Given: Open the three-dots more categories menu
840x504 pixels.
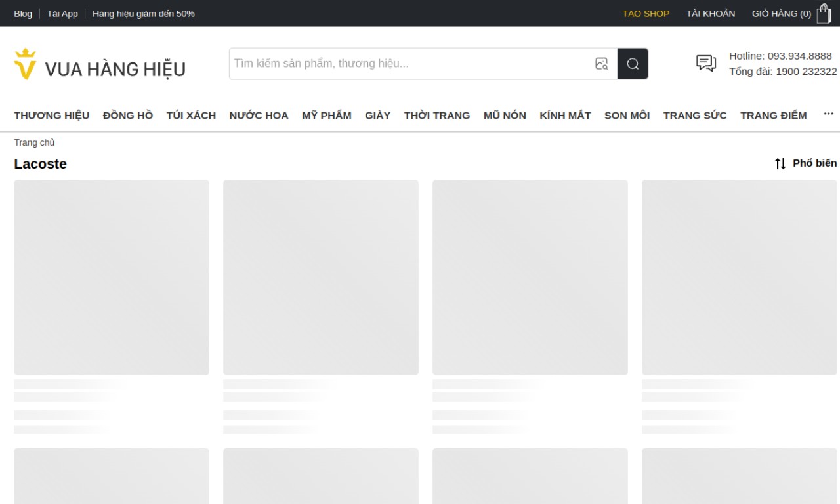Looking at the screenshot, I should (829, 114).
